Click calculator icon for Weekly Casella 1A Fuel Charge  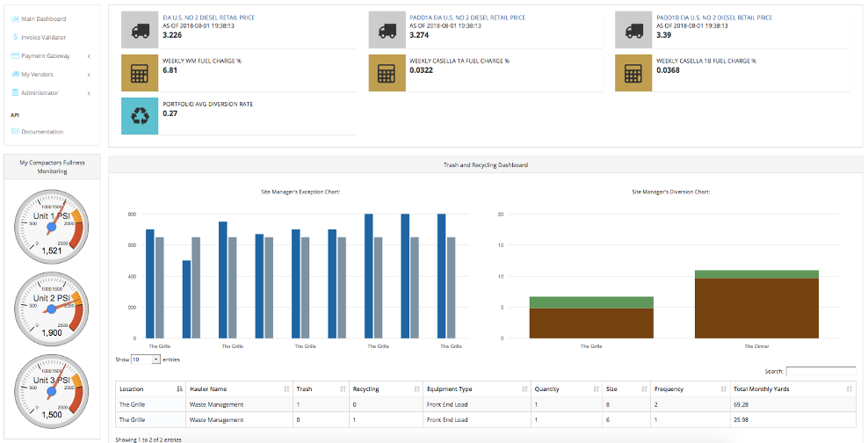[x=386, y=74]
